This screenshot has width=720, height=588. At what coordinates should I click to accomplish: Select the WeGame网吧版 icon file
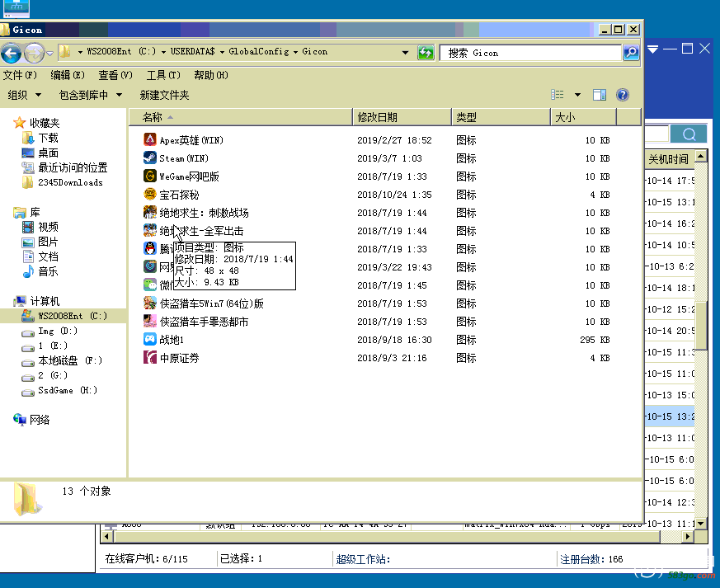pyautogui.click(x=181, y=176)
